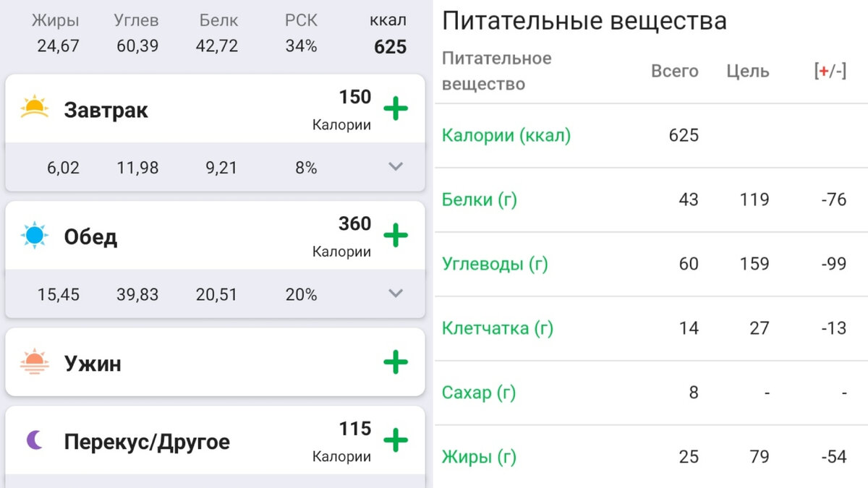Expand Завтрак details with chevron
This screenshot has height=488, width=868.
pyautogui.click(x=395, y=166)
